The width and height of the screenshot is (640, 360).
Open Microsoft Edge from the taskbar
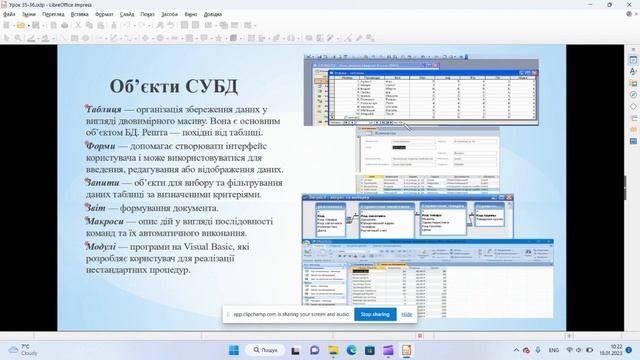click(351, 350)
